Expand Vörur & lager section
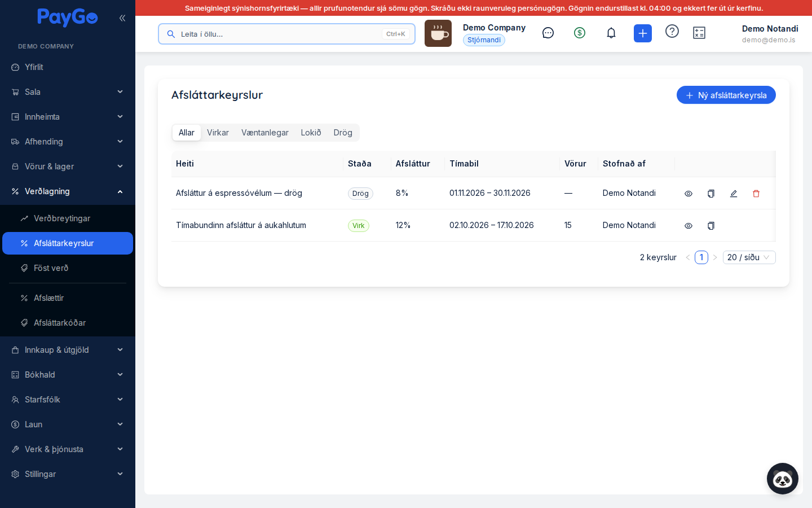The height and width of the screenshot is (508, 812). coord(68,167)
